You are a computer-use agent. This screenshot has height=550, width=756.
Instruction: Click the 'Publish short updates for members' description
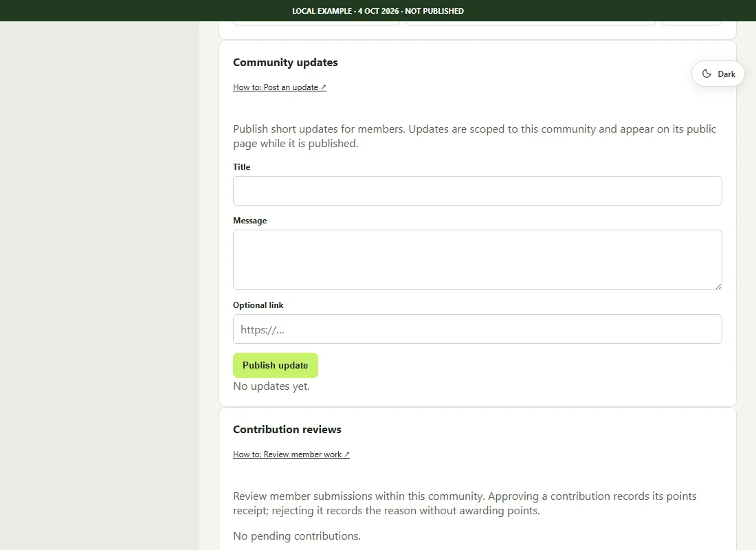pos(474,136)
